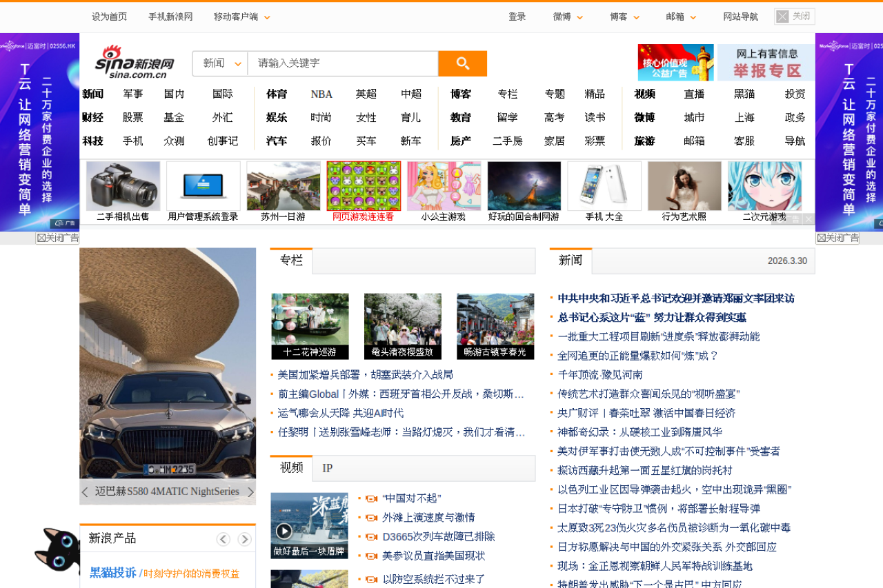This screenshot has width=883, height=588.
Task: Click the orange search magnifier button
Action: pyautogui.click(x=462, y=63)
